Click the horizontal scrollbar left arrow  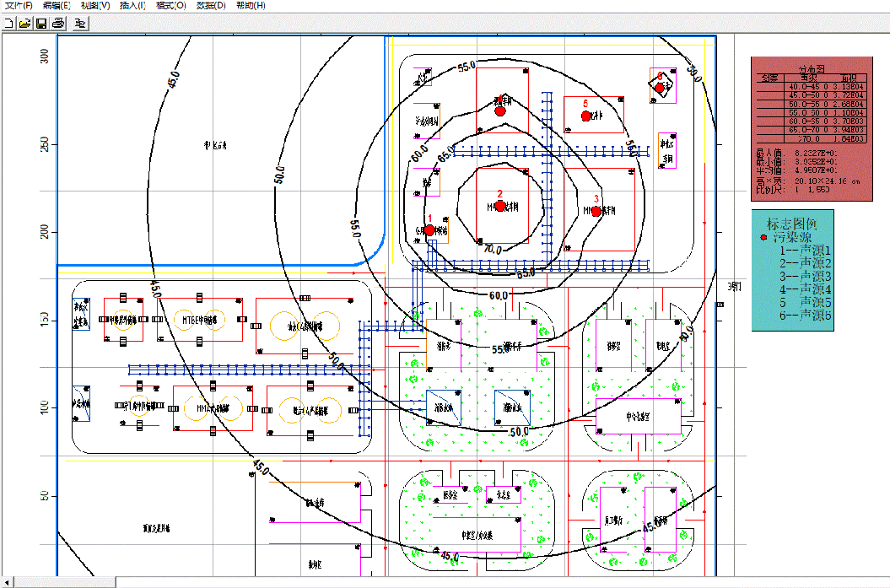[x=7, y=582]
